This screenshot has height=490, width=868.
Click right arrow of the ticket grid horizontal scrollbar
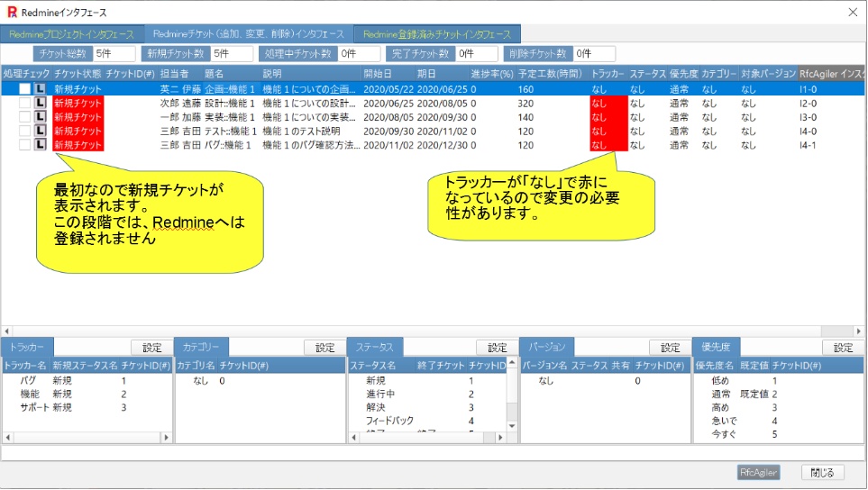click(x=858, y=331)
